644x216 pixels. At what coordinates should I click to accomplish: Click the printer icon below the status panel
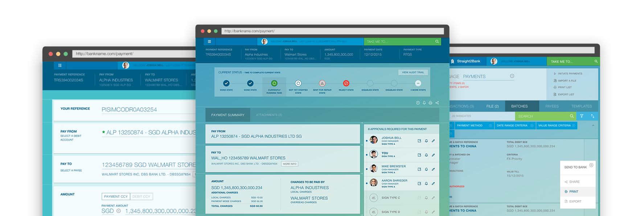[430, 103]
